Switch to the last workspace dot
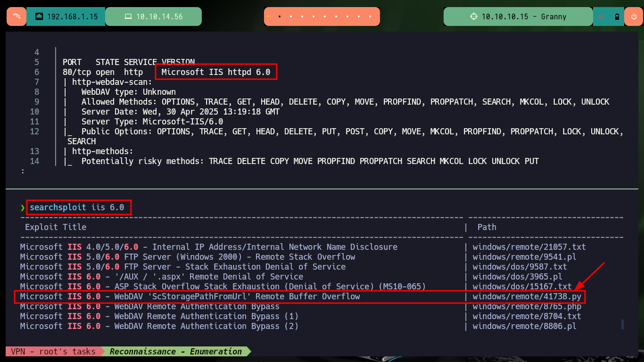Screen dimensions: 644x362 (370, 16)
